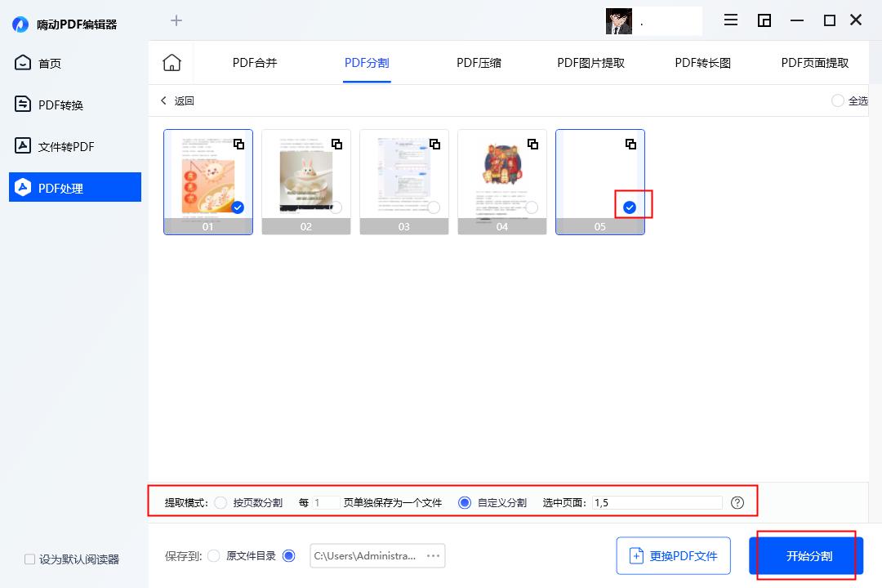The width and height of the screenshot is (882, 588).
Task: Click the 更换PDF文件 button
Action: 673,555
